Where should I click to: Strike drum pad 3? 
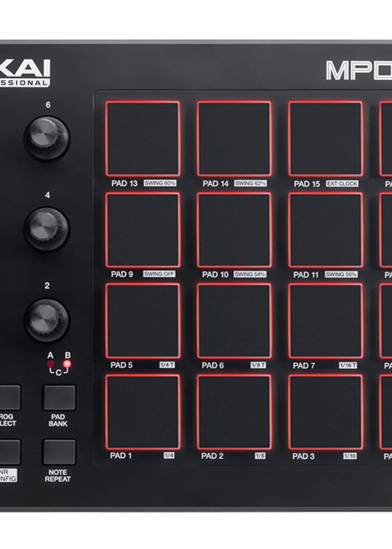[x=325, y=412]
